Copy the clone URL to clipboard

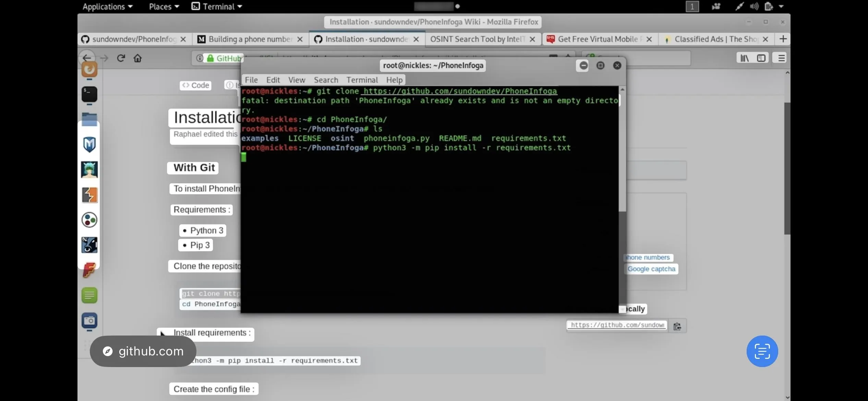(x=677, y=326)
